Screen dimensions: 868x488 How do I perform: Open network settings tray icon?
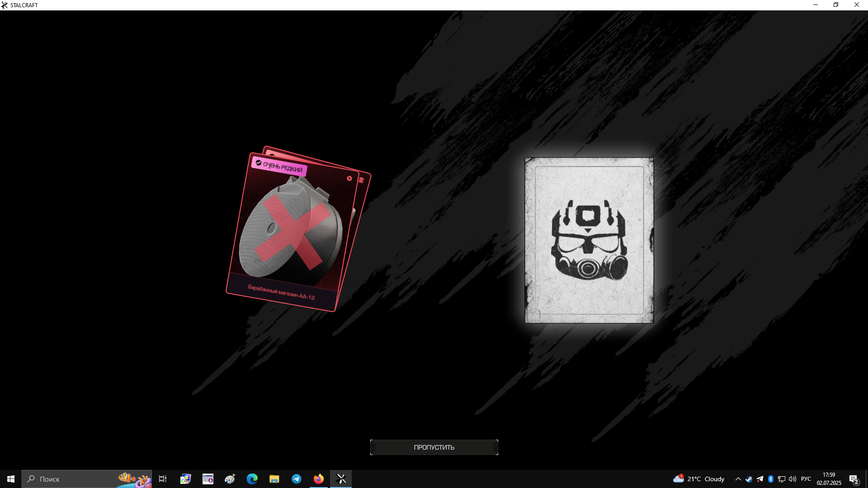click(782, 479)
